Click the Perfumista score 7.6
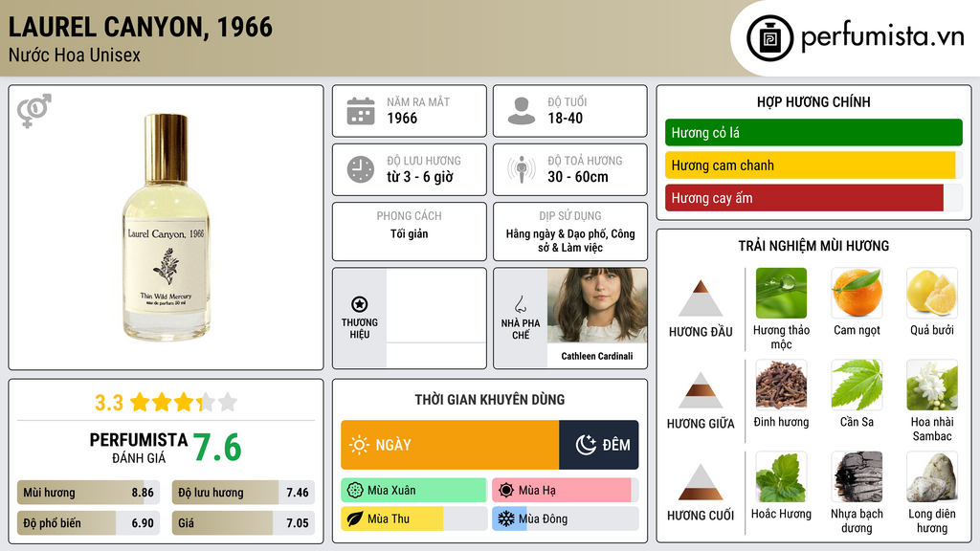 pyautogui.click(x=217, y=448)
